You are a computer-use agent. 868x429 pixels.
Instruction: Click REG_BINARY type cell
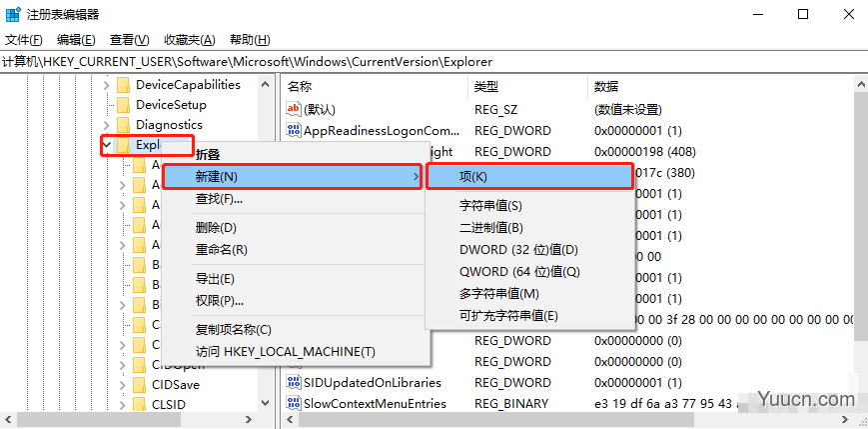(x=511, y=404)
